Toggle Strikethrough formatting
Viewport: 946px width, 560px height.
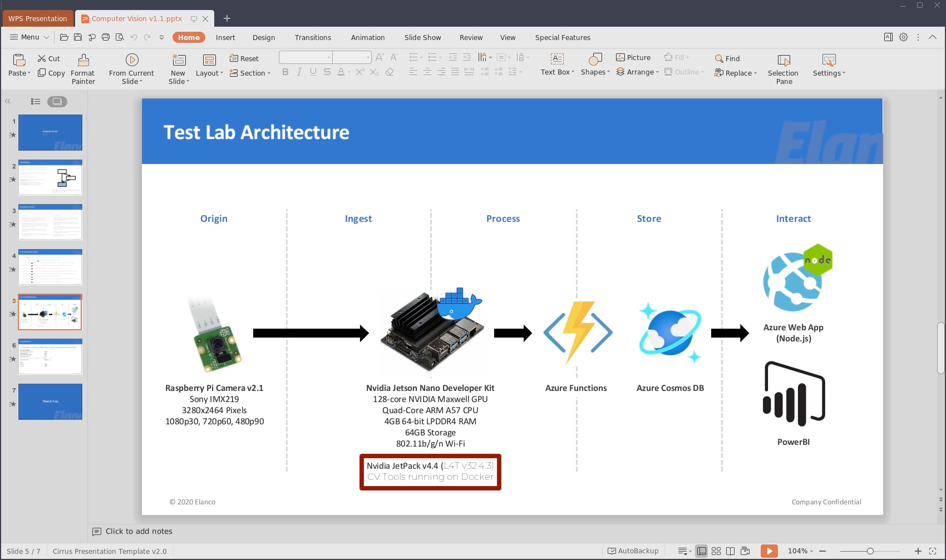click(x=327, y=72)
